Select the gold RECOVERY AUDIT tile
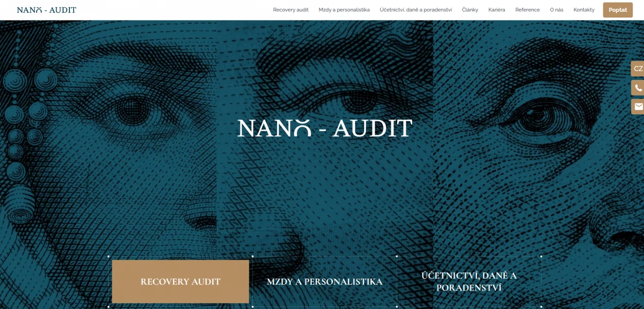The height and width of the screenshot is (309, 644). coord(180,282)
